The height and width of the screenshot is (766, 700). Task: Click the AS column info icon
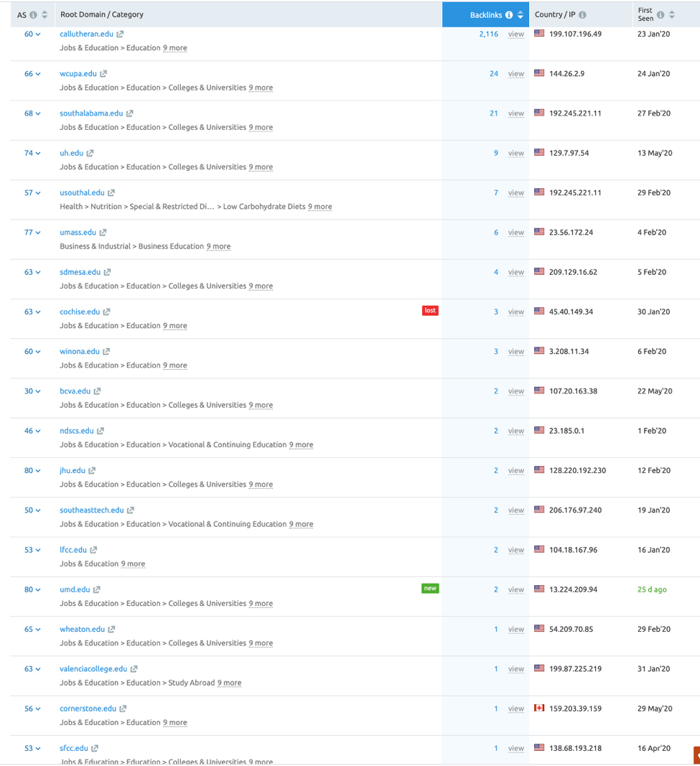tap(33, 14)
